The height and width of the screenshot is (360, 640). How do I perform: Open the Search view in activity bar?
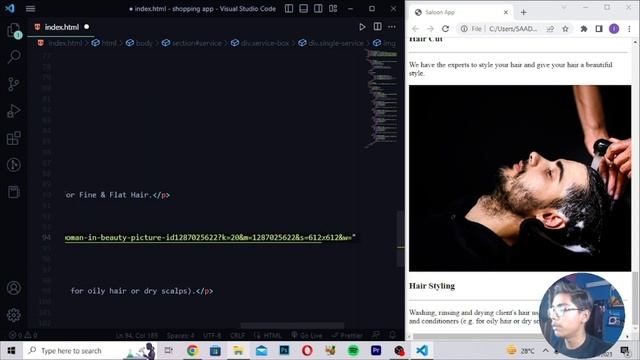coord(14,57)
